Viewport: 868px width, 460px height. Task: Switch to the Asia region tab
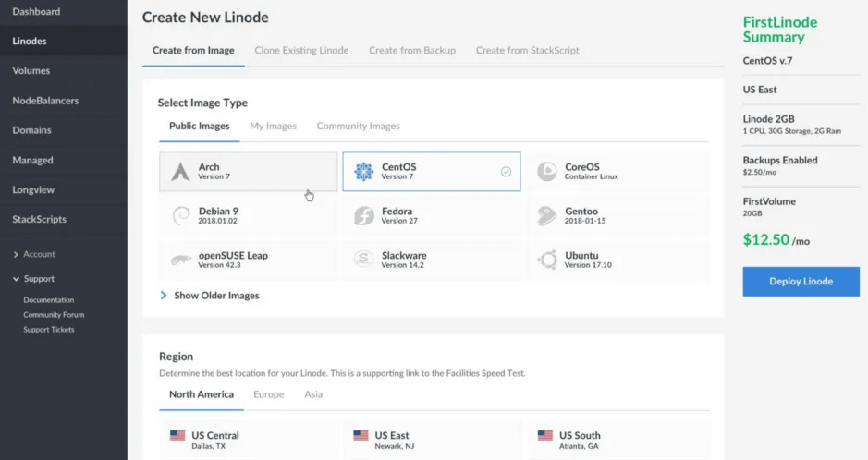point(313,394)
